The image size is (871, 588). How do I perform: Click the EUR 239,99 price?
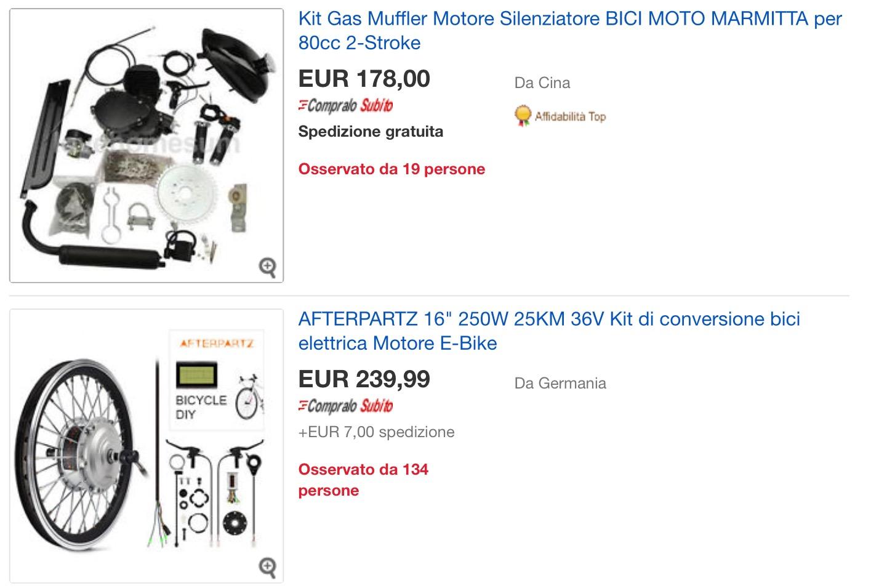coord(364,379)
